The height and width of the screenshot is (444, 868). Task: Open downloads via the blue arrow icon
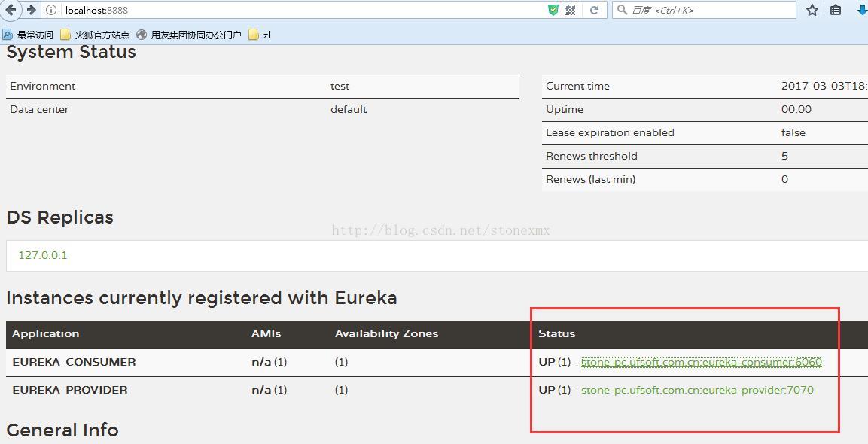point(862,10)
